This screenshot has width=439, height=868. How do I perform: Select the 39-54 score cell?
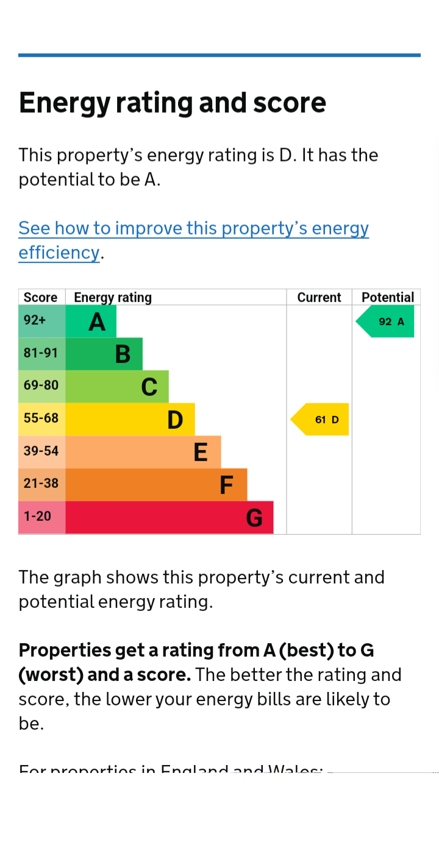pos(41,452)
